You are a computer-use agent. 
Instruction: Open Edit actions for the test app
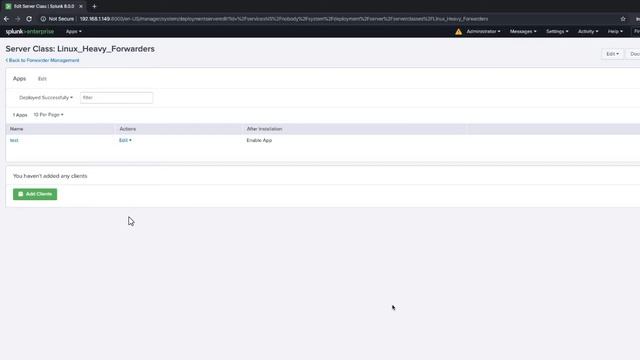[125, 140]
